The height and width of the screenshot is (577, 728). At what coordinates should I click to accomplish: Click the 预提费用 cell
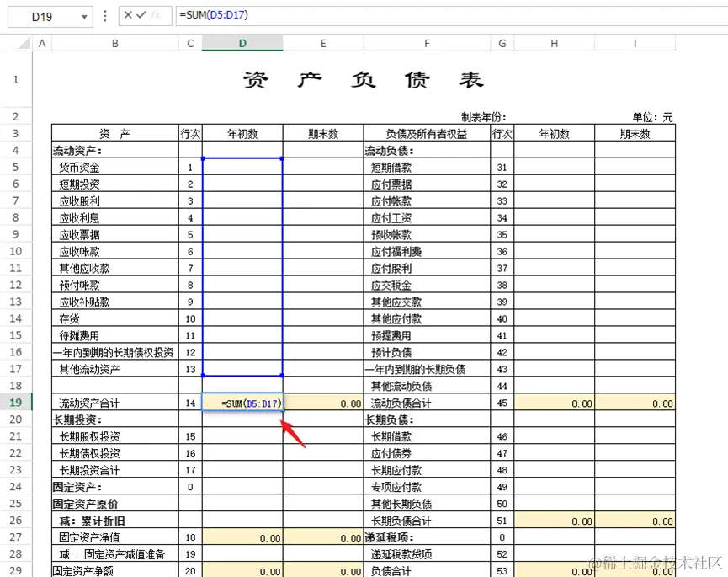[x=428, y=335]
